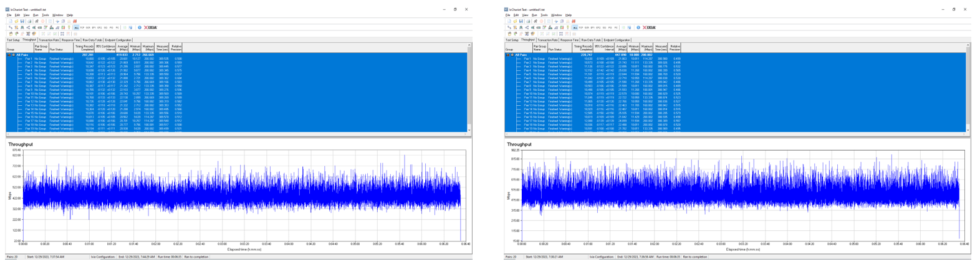Toggle the EP2 filter in left window

point(100,27)
